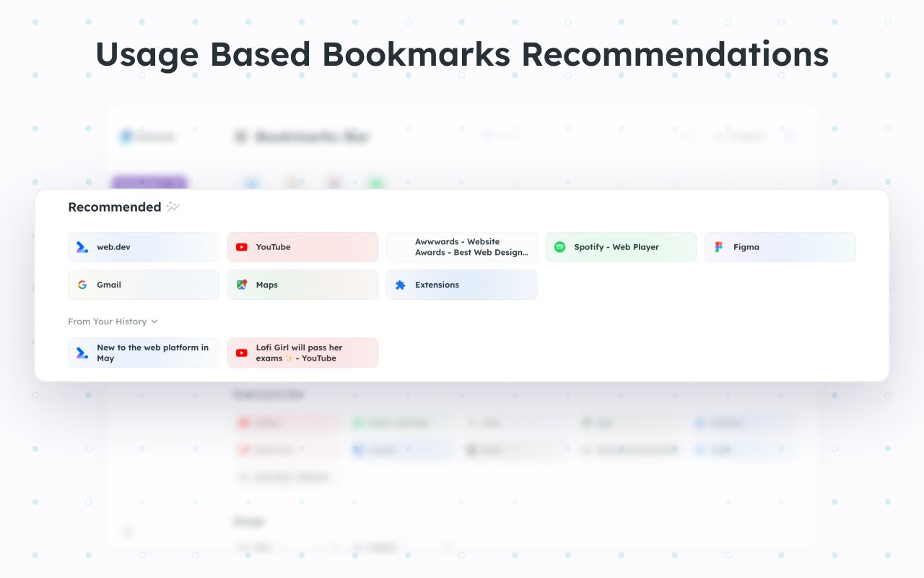924x578 pixels.
Task: Open the Figma bookmark tile
Action: pos(780,247)
